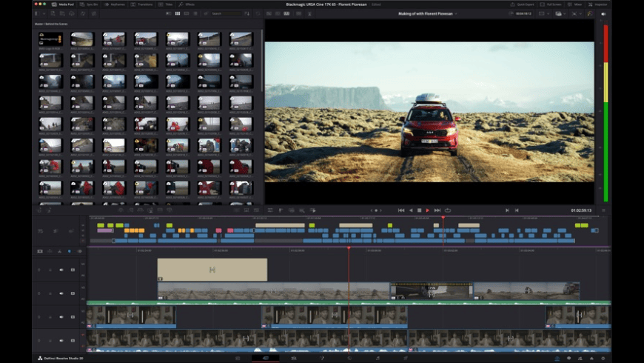Mute the top video track
This screenshot has width=644, height=363.
click(x=61, y=270)
